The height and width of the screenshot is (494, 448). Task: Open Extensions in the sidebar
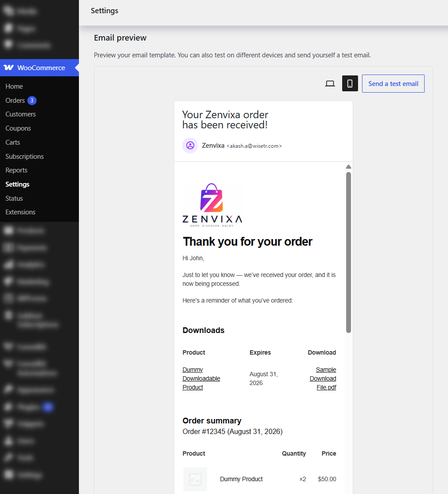coord(20,212)
